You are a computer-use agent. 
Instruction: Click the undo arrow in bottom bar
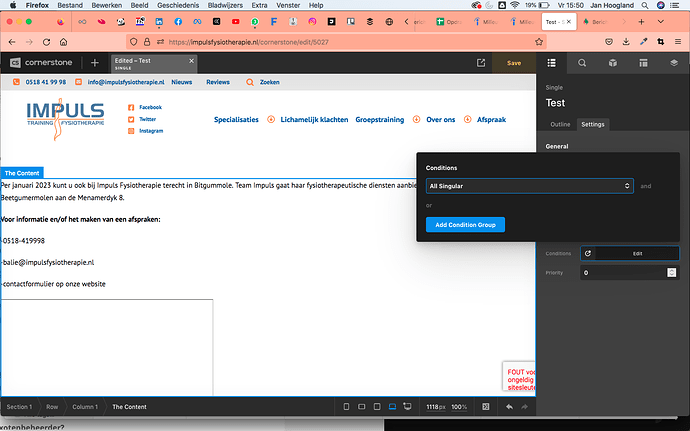[509, 407]
